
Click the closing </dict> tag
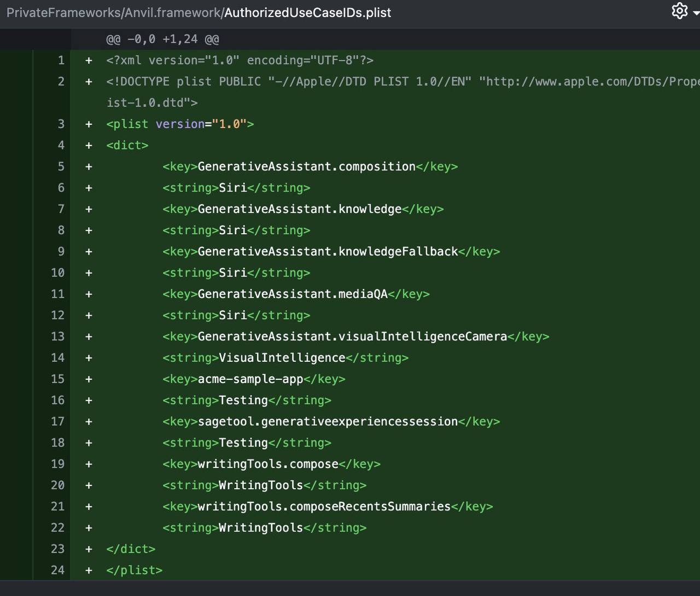(131, 549)
